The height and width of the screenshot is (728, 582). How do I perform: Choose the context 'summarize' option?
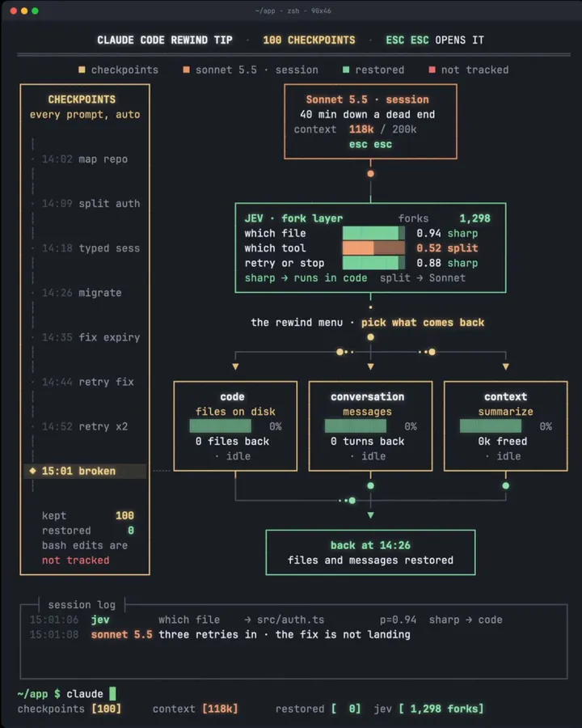click(x=506, y=412)
